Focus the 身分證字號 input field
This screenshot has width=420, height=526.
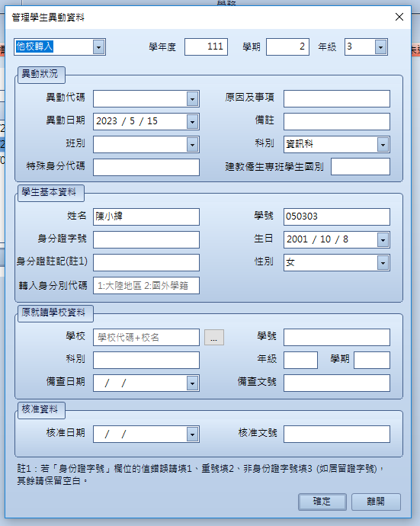coord(146,240)
